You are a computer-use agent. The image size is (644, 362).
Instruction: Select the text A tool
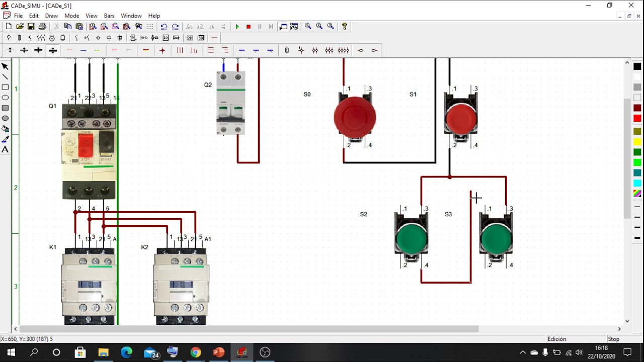[5, 149]
